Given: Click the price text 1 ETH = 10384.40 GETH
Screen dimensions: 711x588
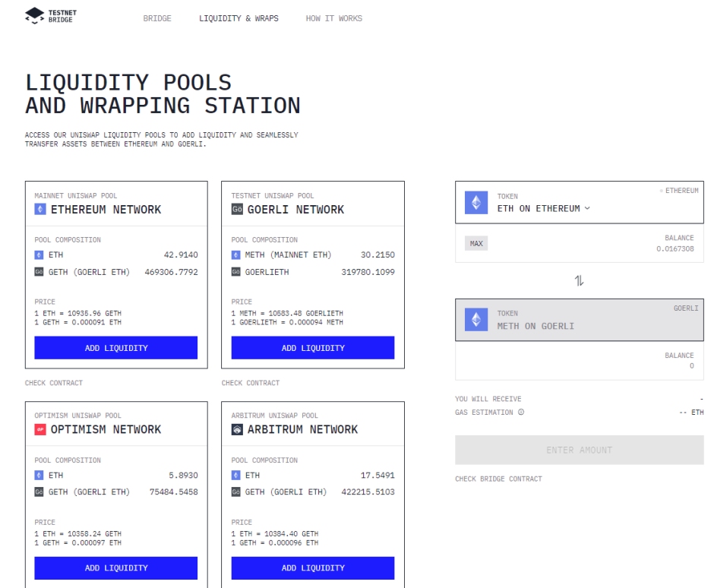Looking at the screenshot, I should (275, 533).
